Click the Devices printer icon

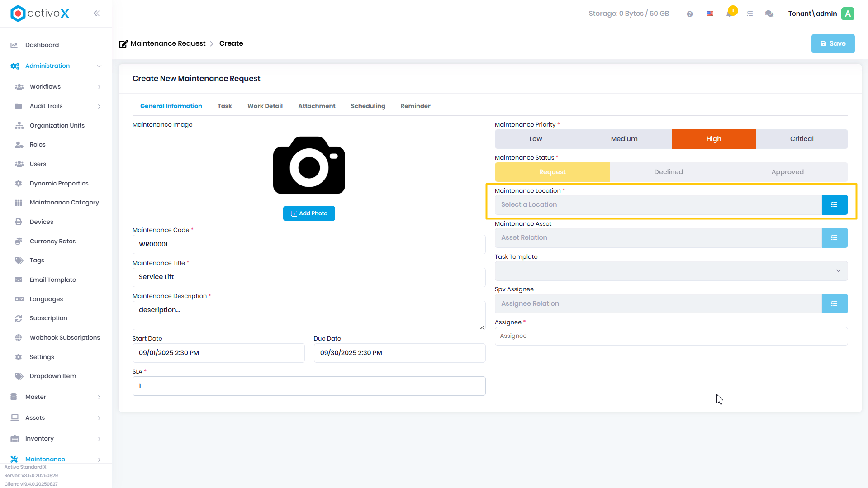pyautogui.click(x=19, y=222)
